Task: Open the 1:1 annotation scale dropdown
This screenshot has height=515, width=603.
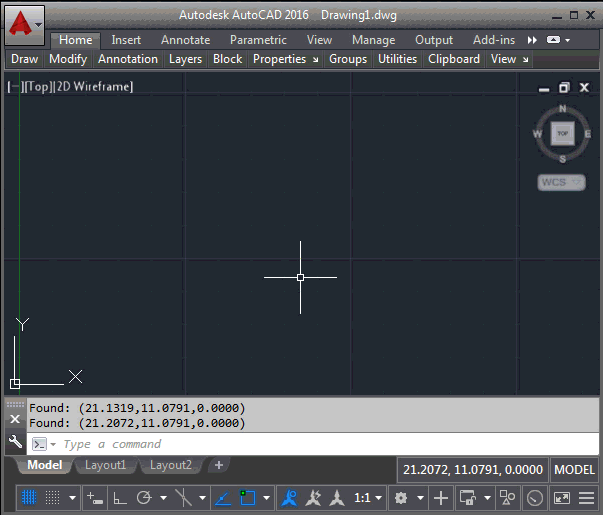Action: click(x=368, y=498)
